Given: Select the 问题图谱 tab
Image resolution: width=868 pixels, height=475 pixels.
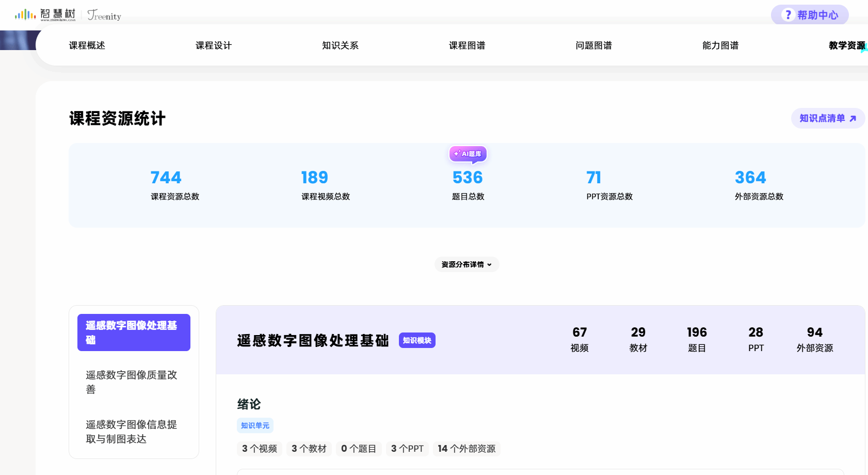Looking at the screenshot, I should point(593,45).
